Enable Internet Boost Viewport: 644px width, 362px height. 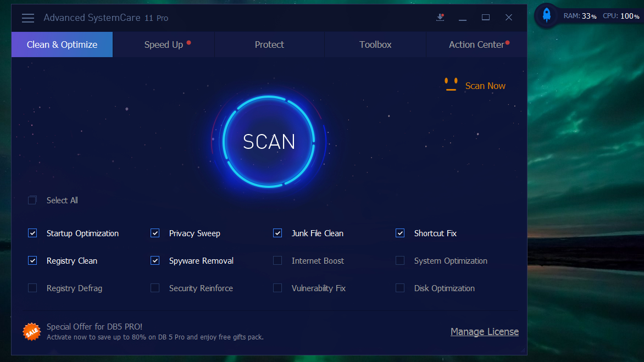(x=277, y=260)
